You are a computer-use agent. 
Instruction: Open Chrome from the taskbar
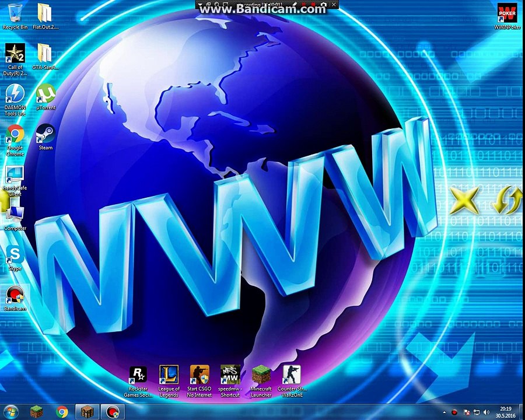[62, 412]
